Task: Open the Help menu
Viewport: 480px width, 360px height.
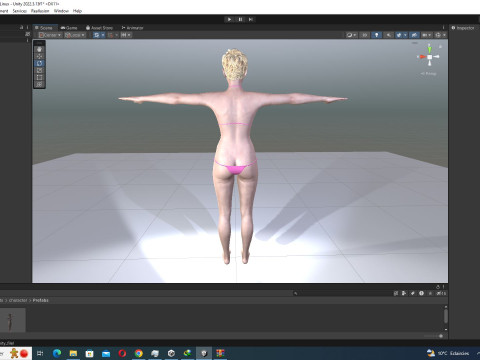Action: coord(77,11)
